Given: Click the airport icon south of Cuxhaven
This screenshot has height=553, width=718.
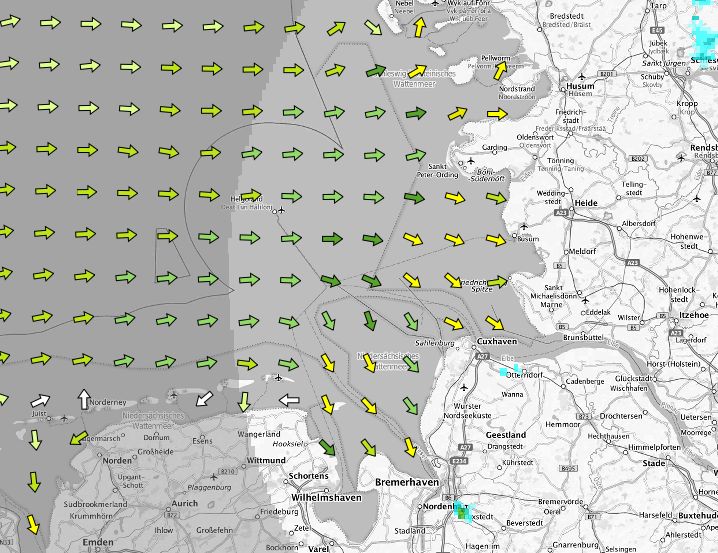Looking at the screenshot, I should 465,384.
